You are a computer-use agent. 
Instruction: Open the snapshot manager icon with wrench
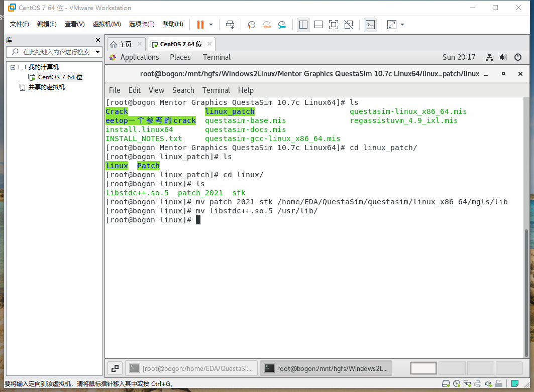(282, 25)
